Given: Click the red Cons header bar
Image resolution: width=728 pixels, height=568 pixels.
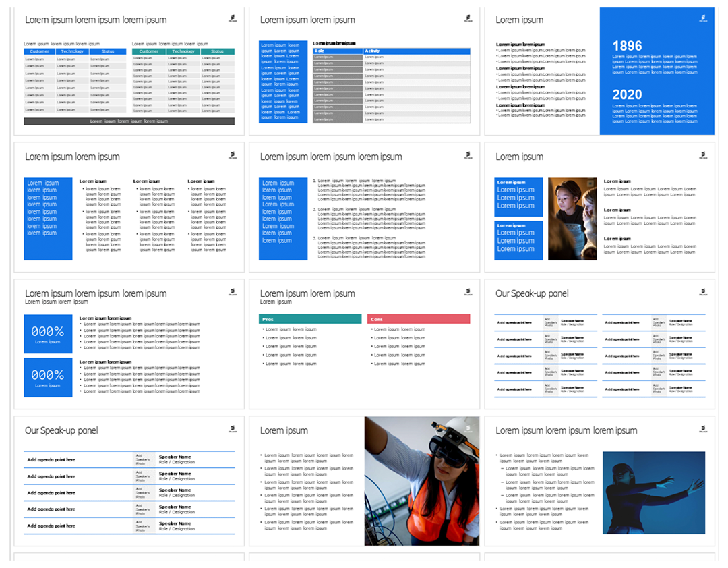Looking at the screenshot, I should point(419,319).
